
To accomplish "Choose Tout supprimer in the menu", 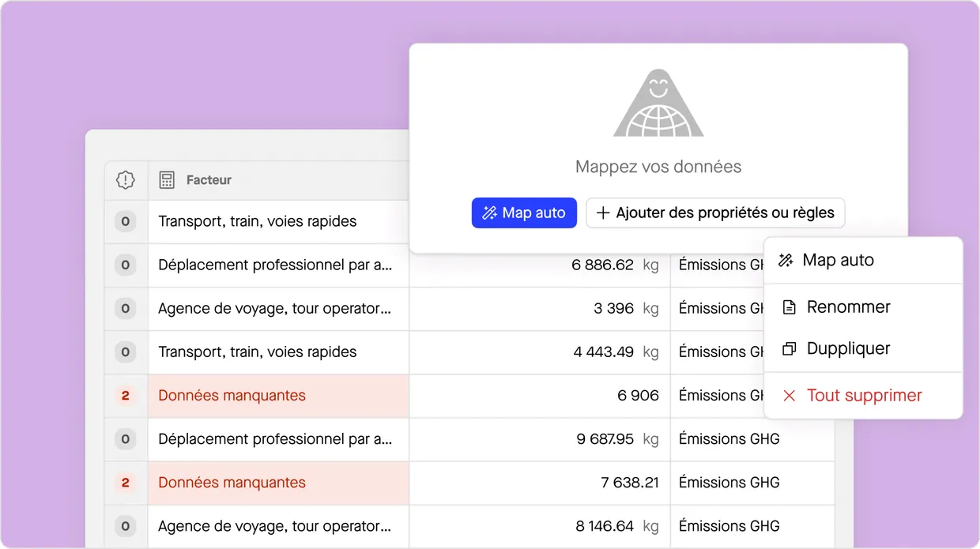I will pos(864,396).
